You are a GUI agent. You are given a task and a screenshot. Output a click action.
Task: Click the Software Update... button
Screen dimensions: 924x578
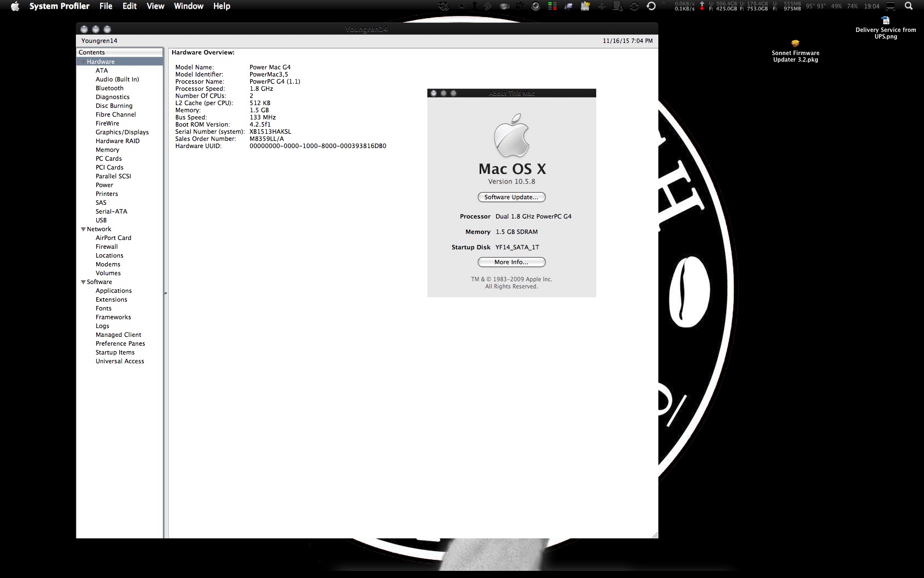click(512, 197)
